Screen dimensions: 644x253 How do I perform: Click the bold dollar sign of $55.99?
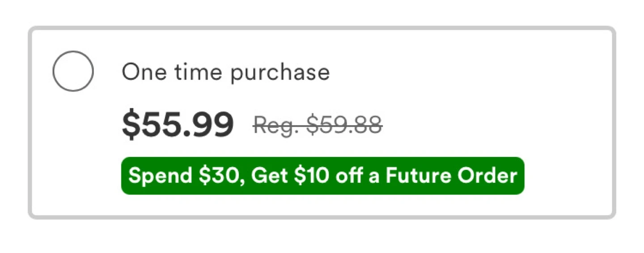[129, 125]
